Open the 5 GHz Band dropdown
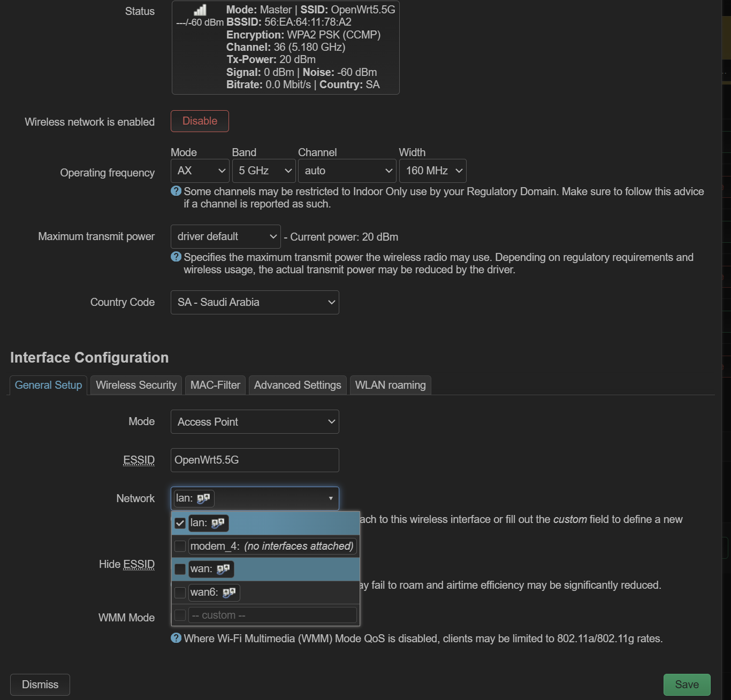 pyautogui.click(x=264, y=171)
